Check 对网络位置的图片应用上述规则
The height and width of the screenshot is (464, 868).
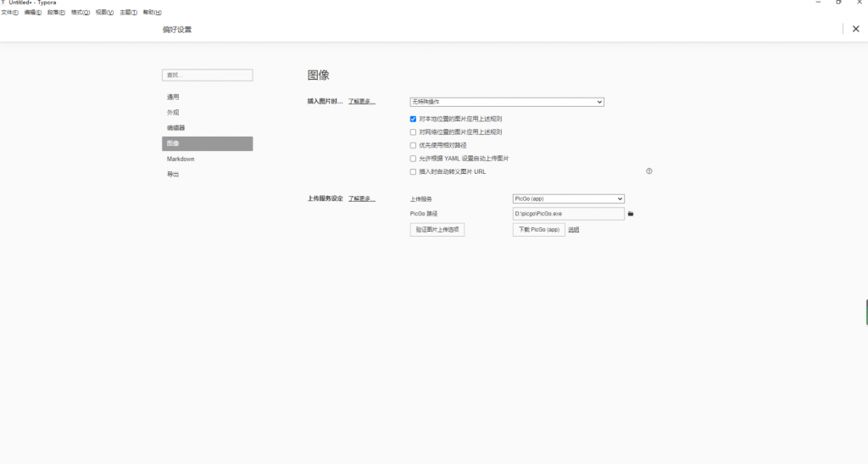(413, 132)
